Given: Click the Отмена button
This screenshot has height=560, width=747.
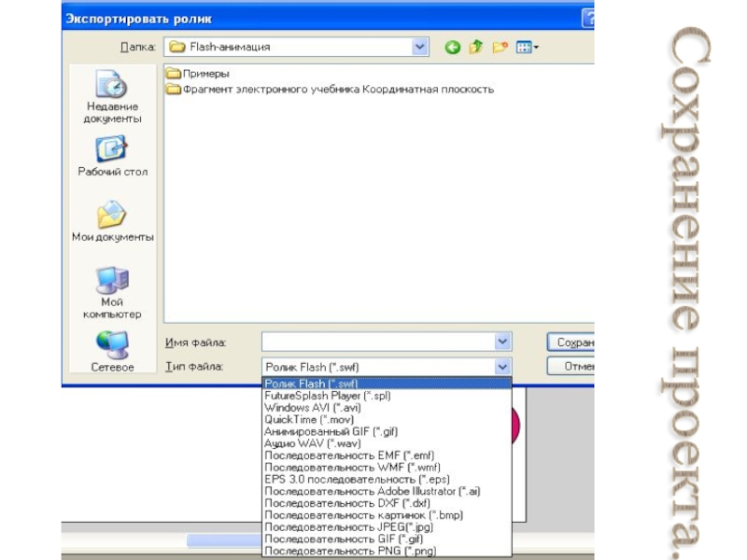Looking at the screenshot, I should click(x=571, y=366).
